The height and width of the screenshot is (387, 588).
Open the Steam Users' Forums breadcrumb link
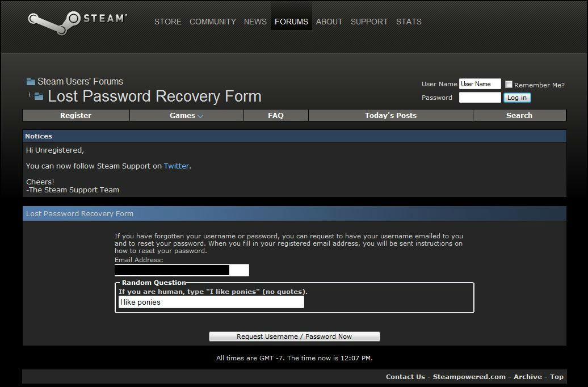click(80, 81)
